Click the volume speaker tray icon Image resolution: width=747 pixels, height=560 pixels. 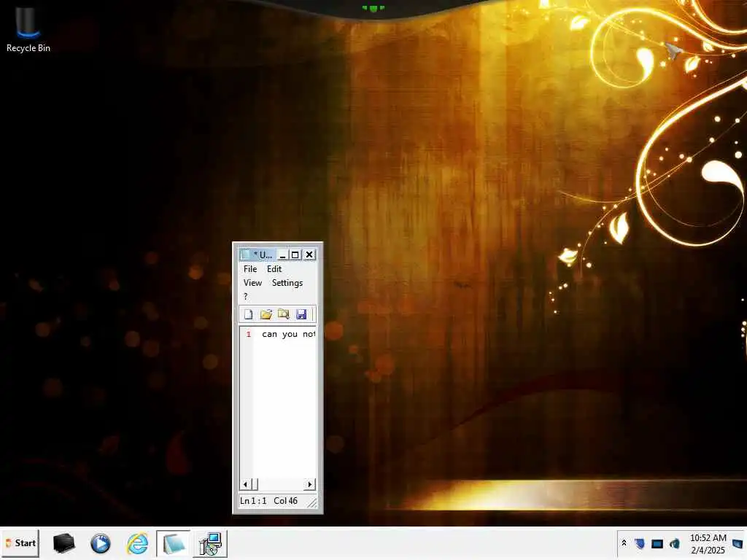(x=675, y=542)
